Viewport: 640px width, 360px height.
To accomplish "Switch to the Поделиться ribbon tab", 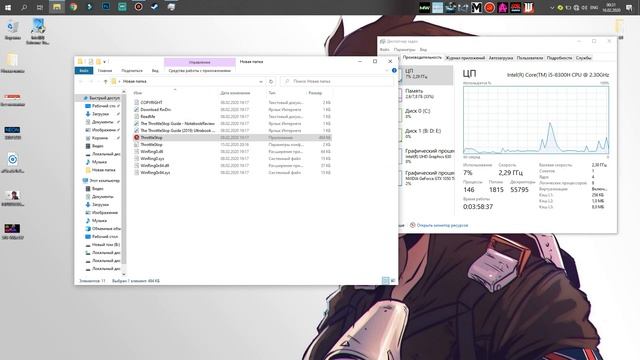I will click(132, 71).
